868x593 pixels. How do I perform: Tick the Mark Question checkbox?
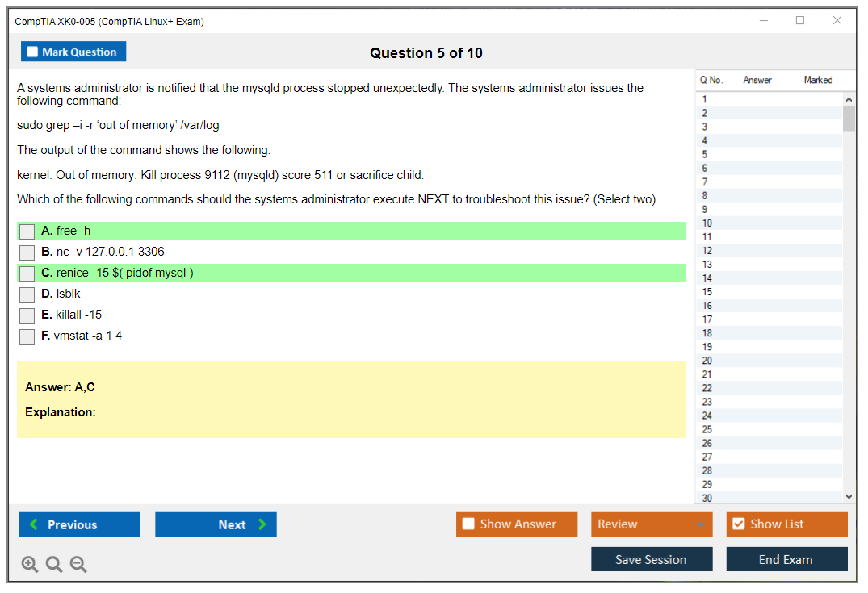pos(33,52)
